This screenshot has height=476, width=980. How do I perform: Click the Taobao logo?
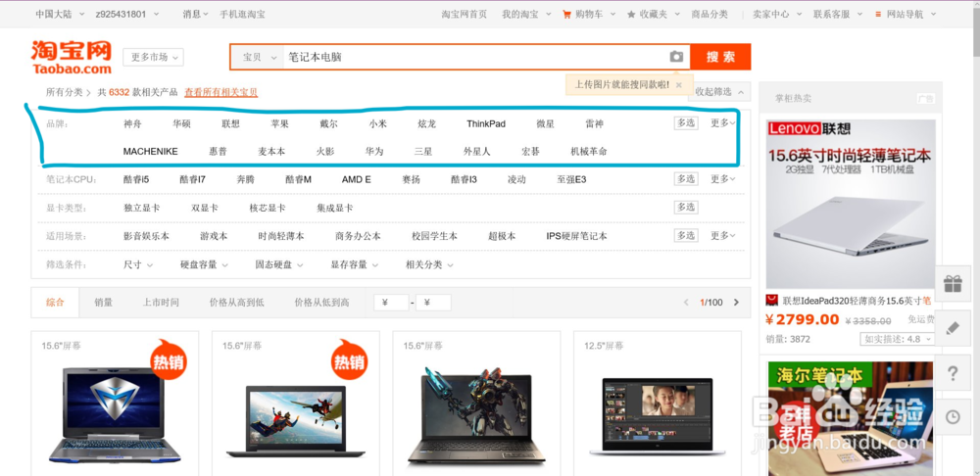click(72, 58)
